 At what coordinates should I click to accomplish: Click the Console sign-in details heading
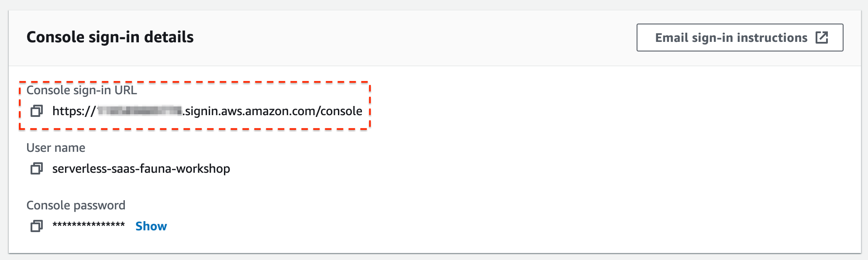point(110,37)
